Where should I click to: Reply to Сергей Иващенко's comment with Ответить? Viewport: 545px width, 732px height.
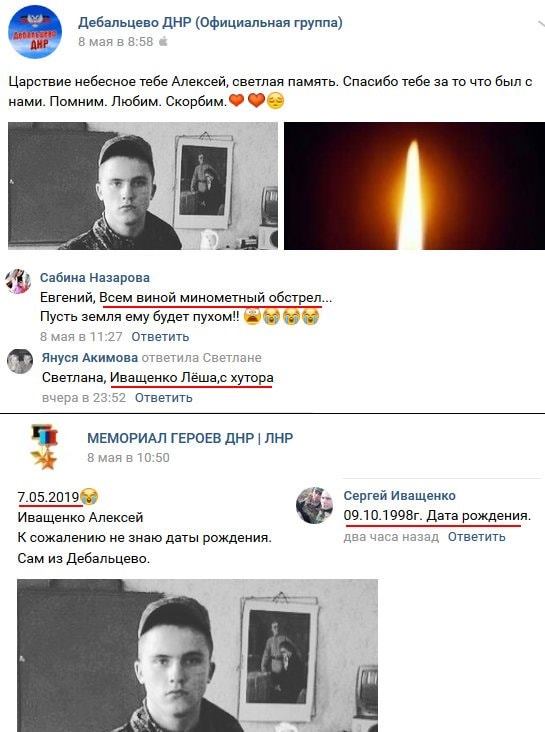click(476, 537)
